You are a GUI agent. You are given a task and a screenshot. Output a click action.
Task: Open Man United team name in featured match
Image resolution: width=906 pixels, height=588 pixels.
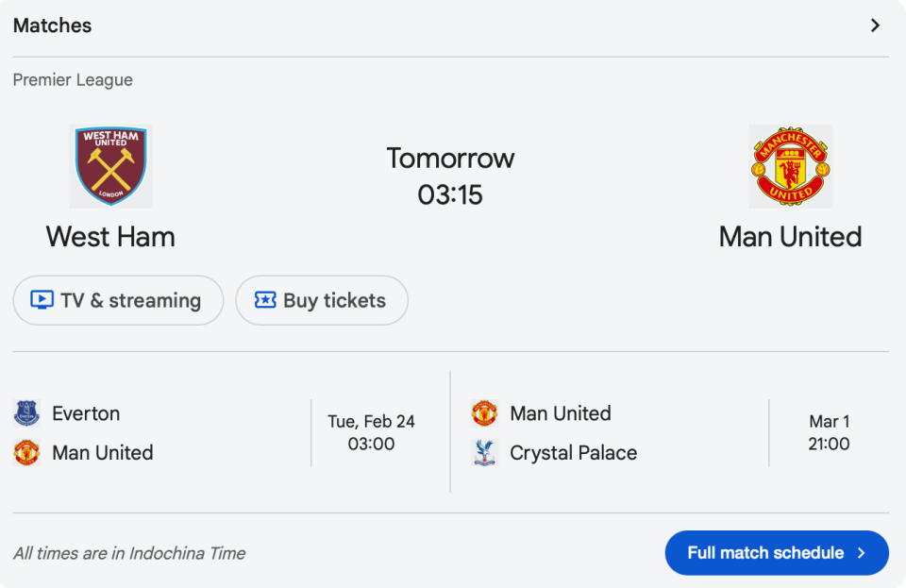(790, 236)
